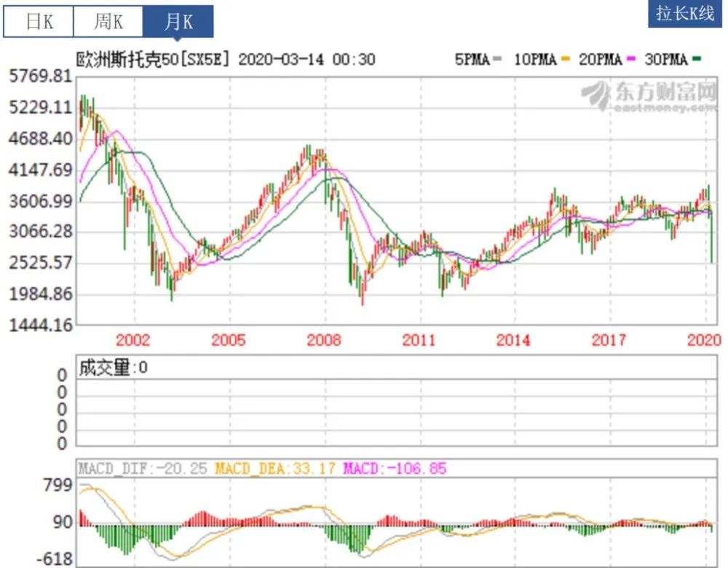This screenshot has width=728, height=568.
Task: Click the 2014 year label on time axis
Action: click(513, 340)
